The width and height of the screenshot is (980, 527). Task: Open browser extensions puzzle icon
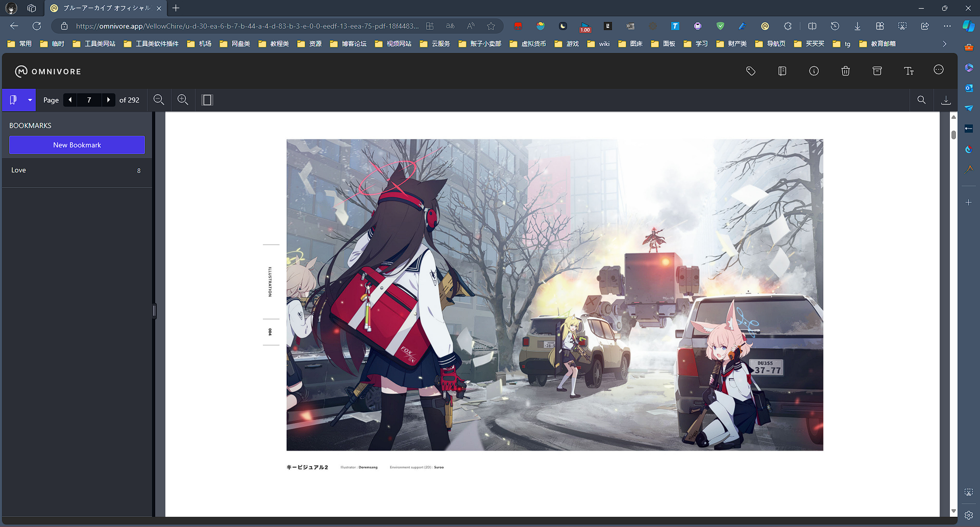coord(788,26)
